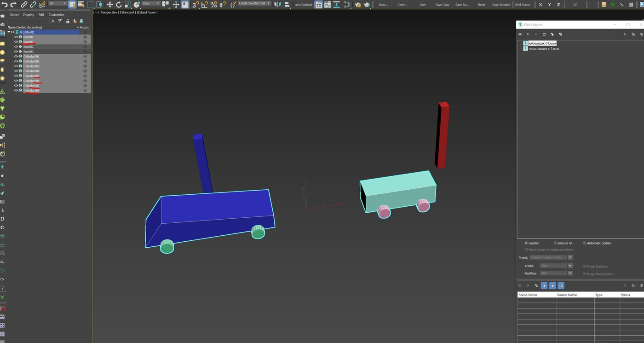This screenshot has height=343, width=644.
Task: Activate the Select Object tool
Action: [x=72, y=4]
